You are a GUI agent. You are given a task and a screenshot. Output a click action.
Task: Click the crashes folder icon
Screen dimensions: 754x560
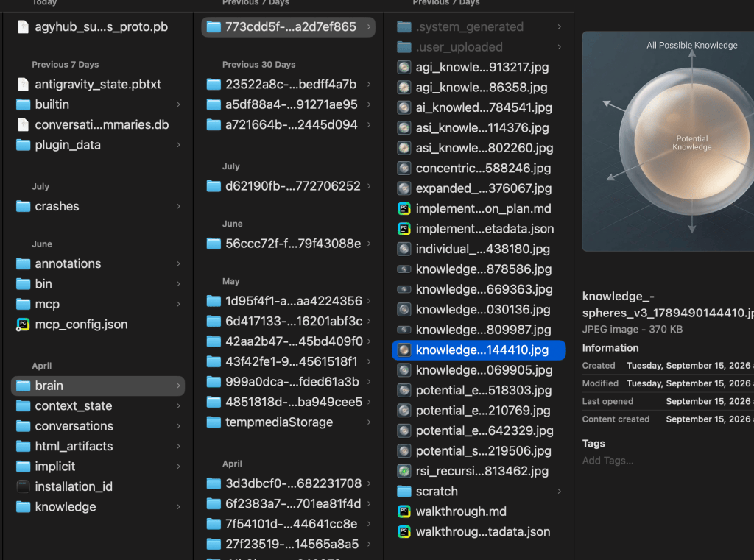[x=23, y=206]
